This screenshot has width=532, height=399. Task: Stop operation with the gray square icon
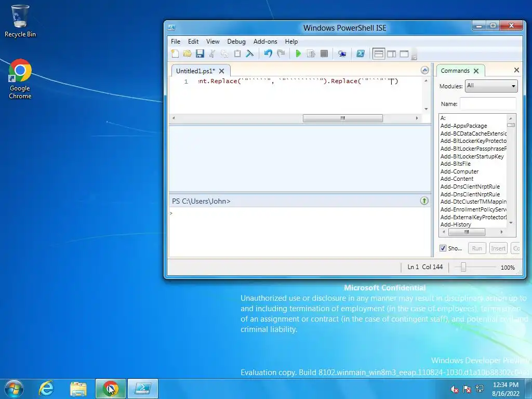tap(324, 54)
